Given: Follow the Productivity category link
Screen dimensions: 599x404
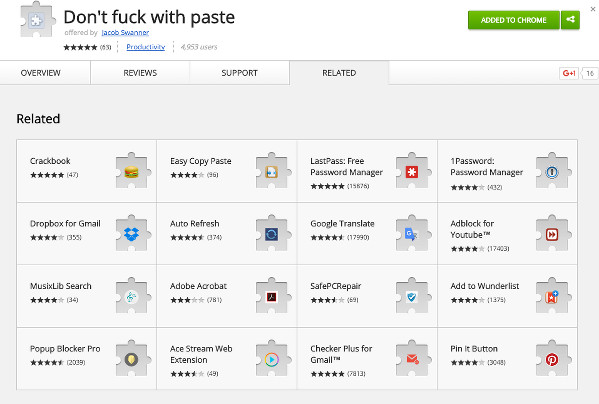Looking at the screenshot, I should [x=146, y=47].
